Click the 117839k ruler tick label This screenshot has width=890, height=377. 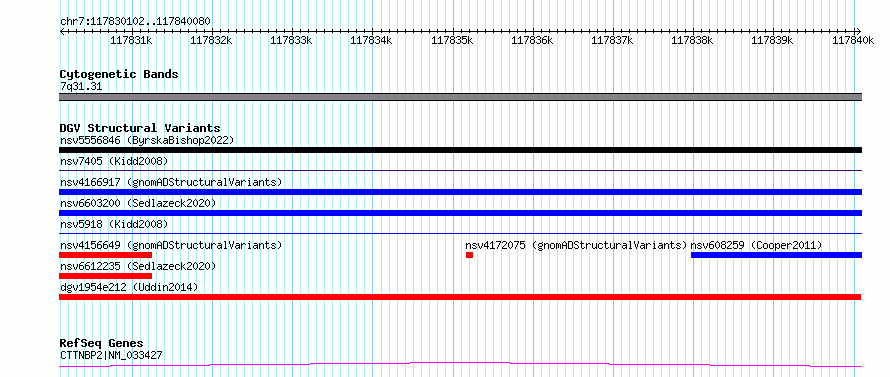pos(773,40)
